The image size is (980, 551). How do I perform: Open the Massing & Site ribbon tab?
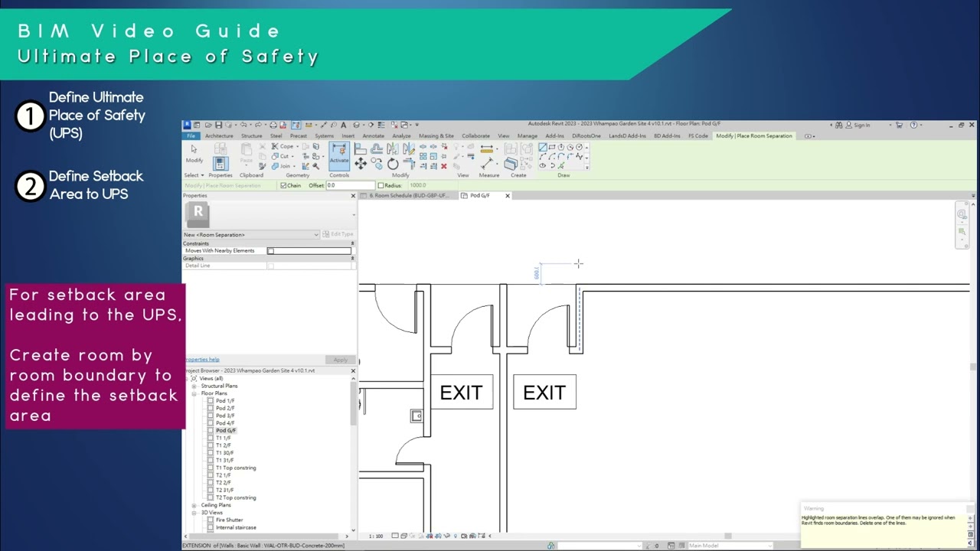[x=436, y=136]
